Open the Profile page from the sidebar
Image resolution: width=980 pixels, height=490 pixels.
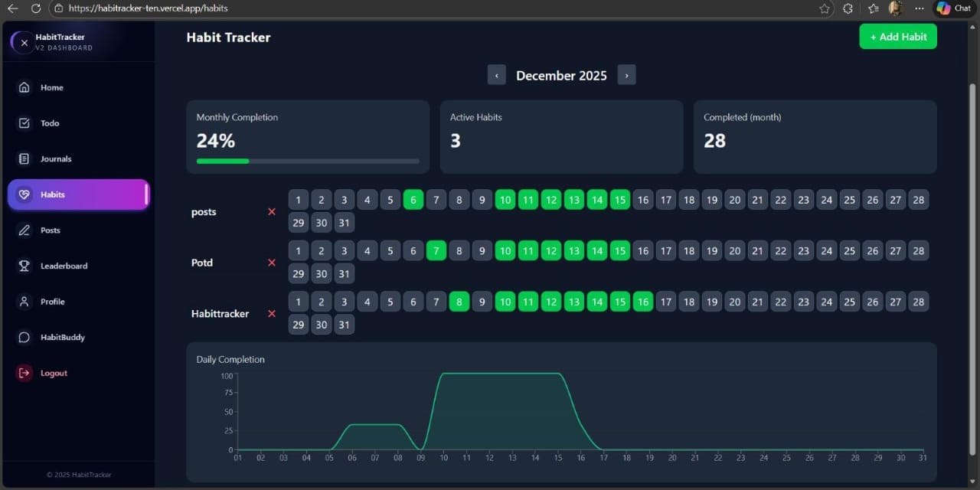[x=53, y=301]
